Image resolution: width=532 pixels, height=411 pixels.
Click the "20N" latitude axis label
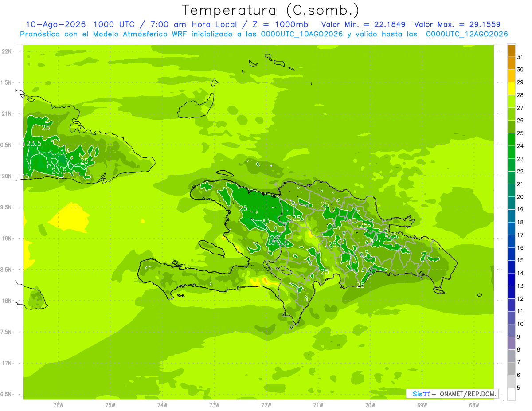click(x=6, y=176)
